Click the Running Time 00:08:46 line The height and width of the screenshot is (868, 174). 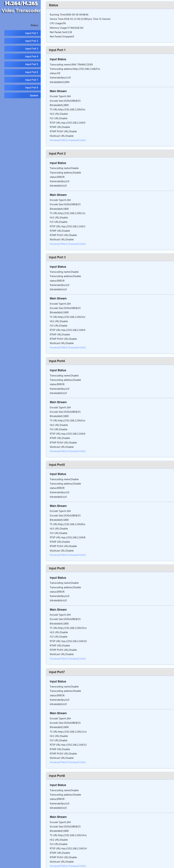(69, 15)
